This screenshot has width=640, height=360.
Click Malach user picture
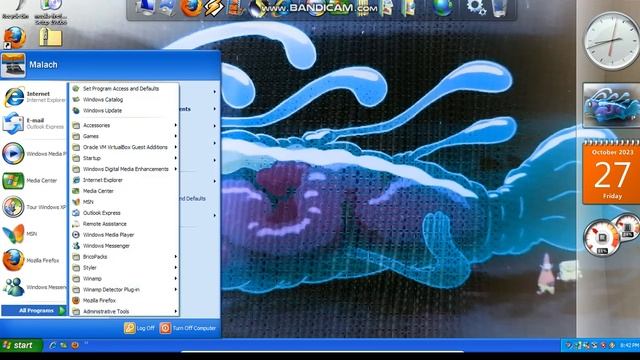point(13,65)
